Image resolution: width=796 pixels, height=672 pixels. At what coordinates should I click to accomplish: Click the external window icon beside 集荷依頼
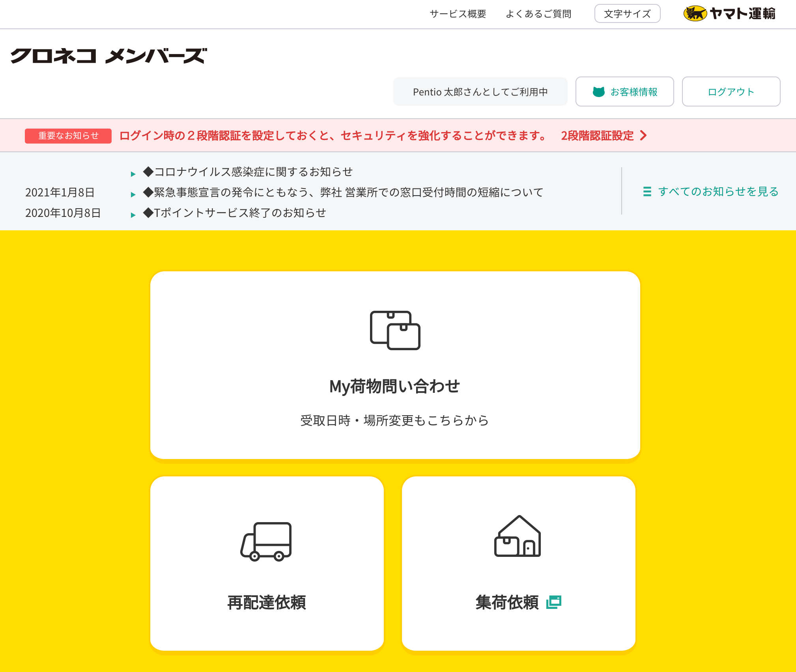(x=554, y=602)
